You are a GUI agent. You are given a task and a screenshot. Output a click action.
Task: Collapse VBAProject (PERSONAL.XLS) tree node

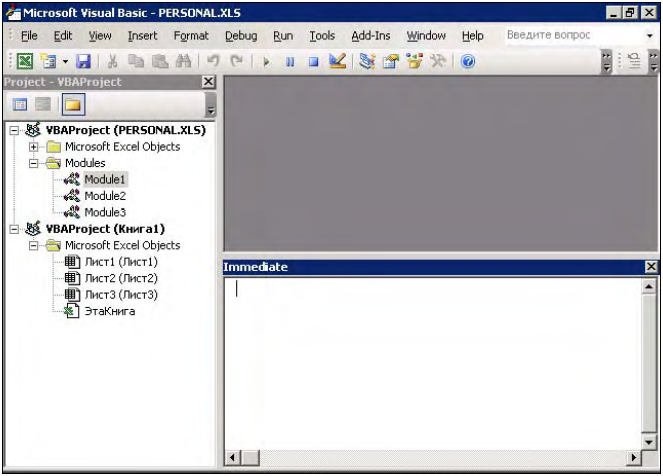(x=14, y=130)
